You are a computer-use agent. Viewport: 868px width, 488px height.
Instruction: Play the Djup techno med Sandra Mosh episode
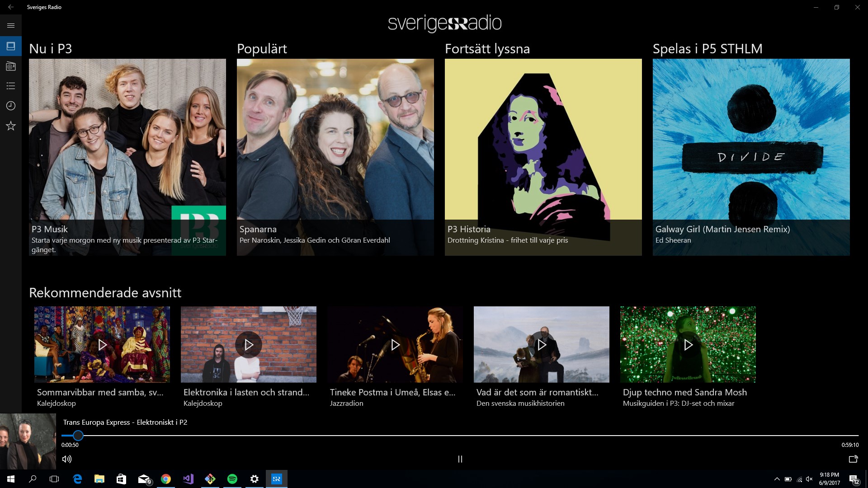pos(688,345)
